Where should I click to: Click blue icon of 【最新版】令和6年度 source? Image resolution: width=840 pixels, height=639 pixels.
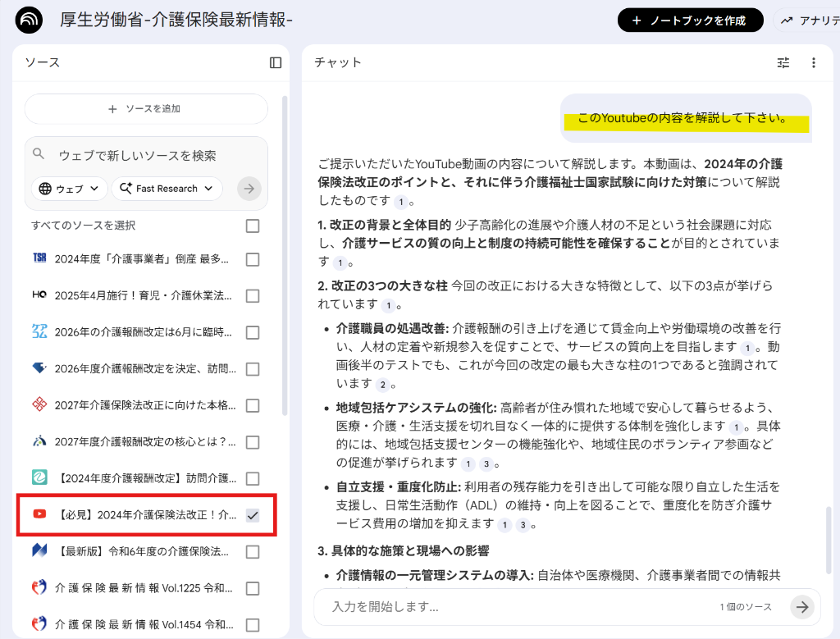point(39,550)
